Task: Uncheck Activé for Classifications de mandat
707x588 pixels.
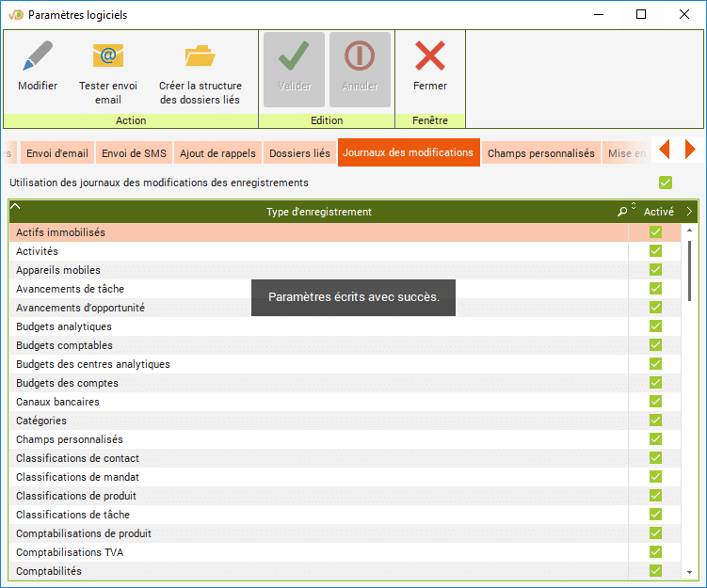Action: click(x=655, y=477)
